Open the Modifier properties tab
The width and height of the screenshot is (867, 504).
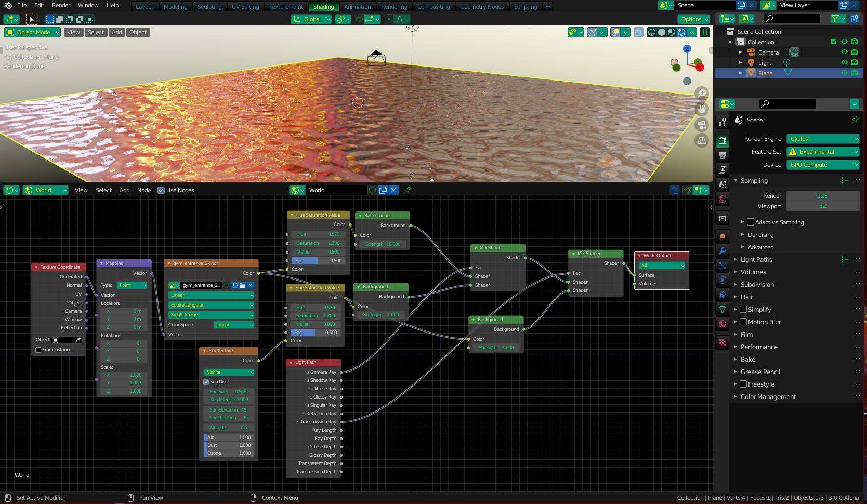coord(722,251)
